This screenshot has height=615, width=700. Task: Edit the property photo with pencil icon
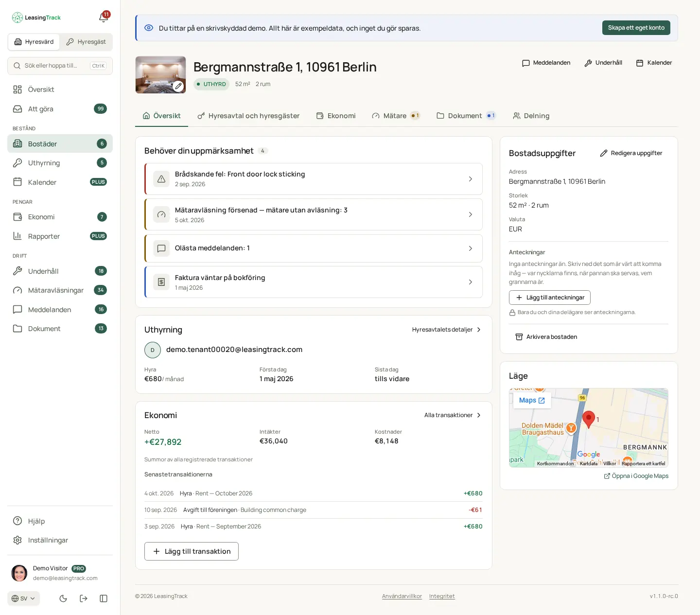click(178, 86)
